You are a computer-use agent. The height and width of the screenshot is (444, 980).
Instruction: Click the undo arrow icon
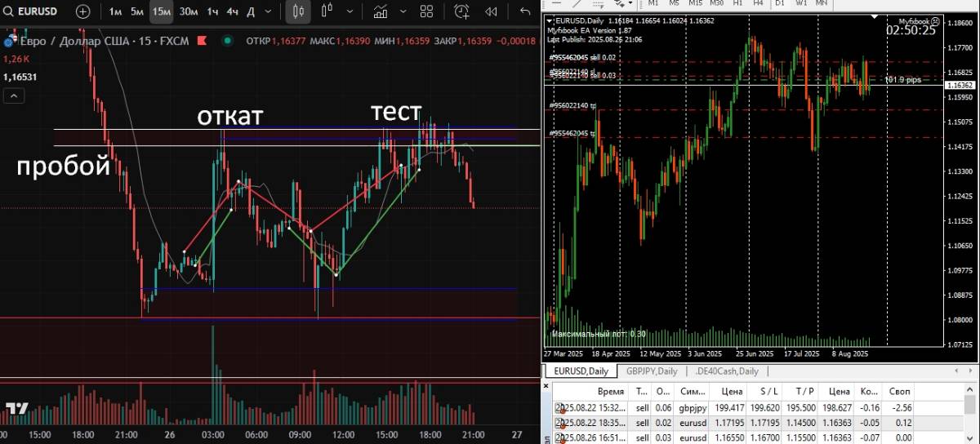click(x=525, y=12)
